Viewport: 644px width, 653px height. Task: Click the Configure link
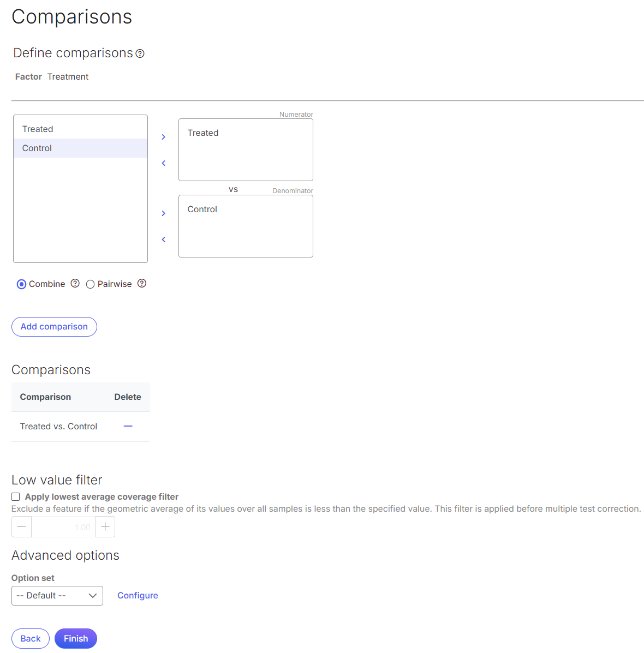pyautogui.click(x=138, y=596)
